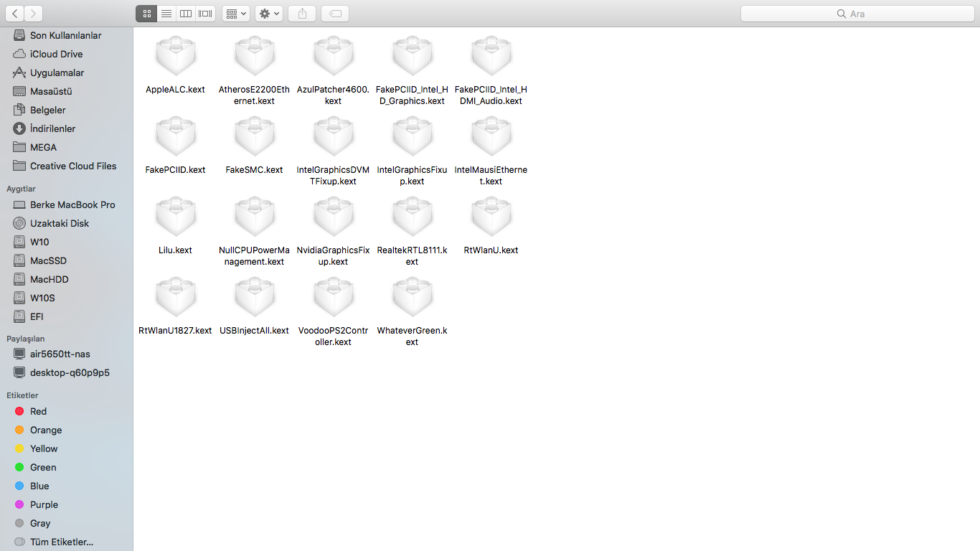
Task: Open air5650tt-nas shared computer
Action: (60, 354)
